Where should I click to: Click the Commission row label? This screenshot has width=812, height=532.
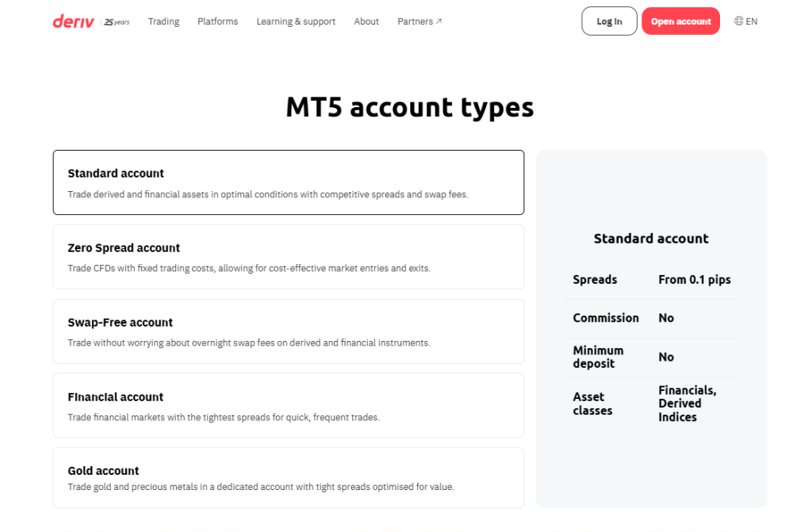click(x=606, y=318)
